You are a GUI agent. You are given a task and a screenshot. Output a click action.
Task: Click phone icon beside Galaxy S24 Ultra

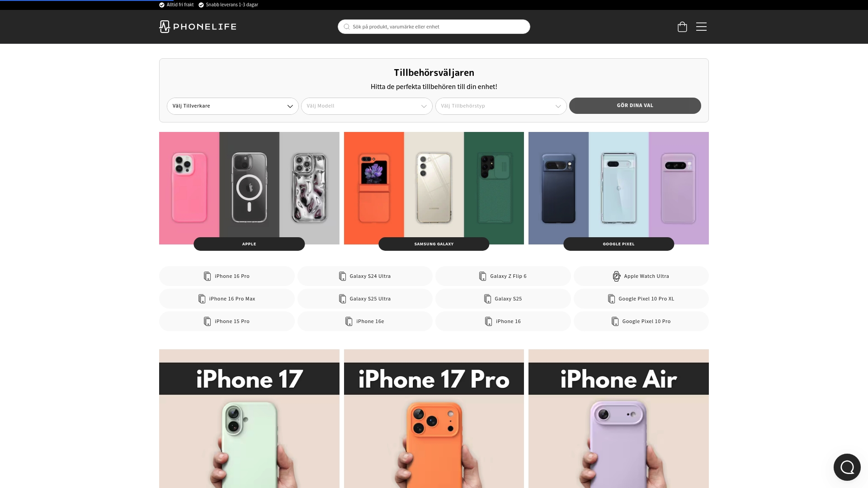342,276
